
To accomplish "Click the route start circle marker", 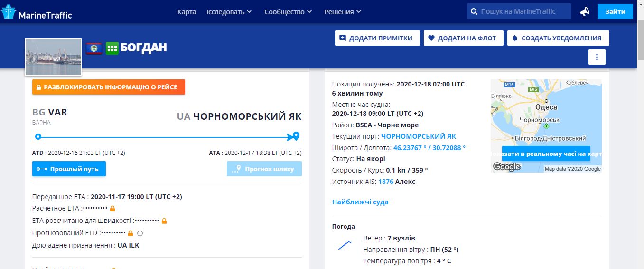I will (x=38, y=137).
